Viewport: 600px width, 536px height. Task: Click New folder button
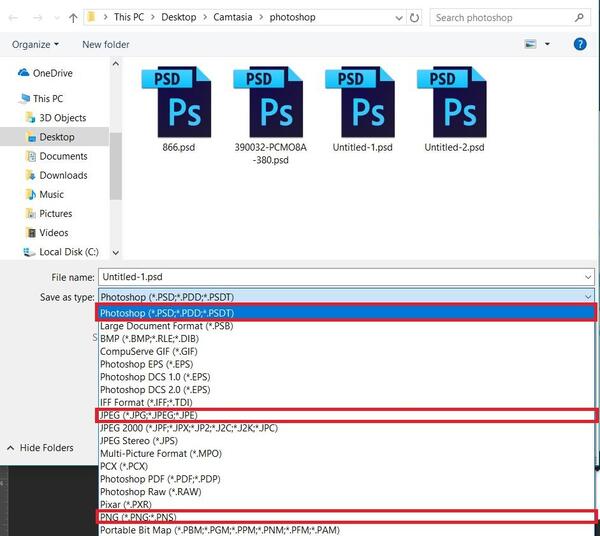point(106,44)
